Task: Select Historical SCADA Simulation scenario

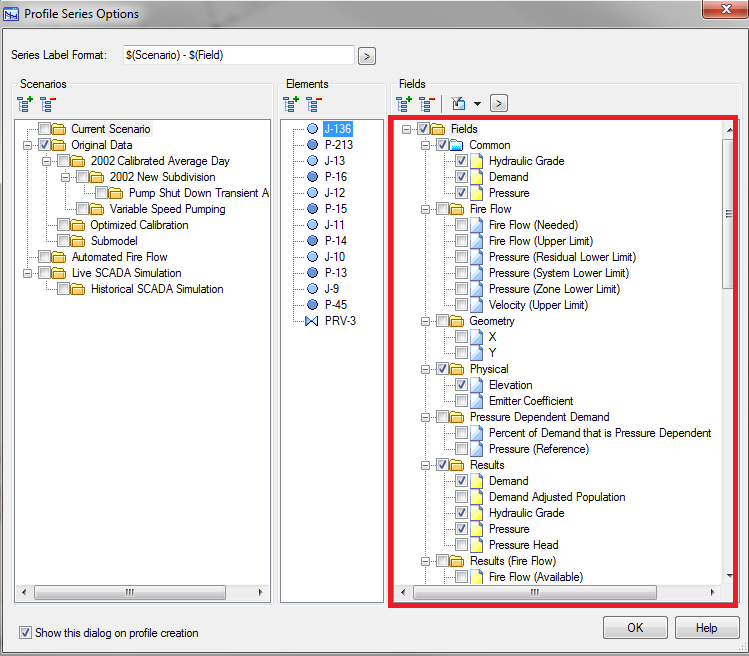Action: (x=157, y=289)
